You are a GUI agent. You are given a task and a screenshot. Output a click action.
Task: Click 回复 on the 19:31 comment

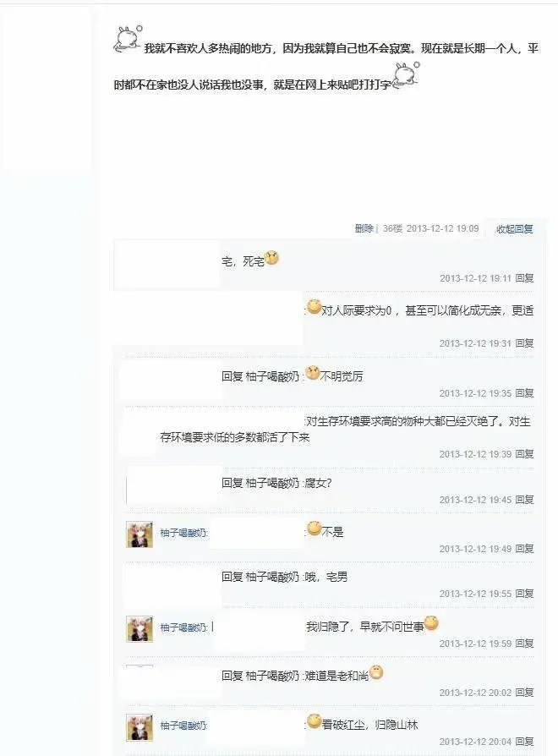[524, 343]
